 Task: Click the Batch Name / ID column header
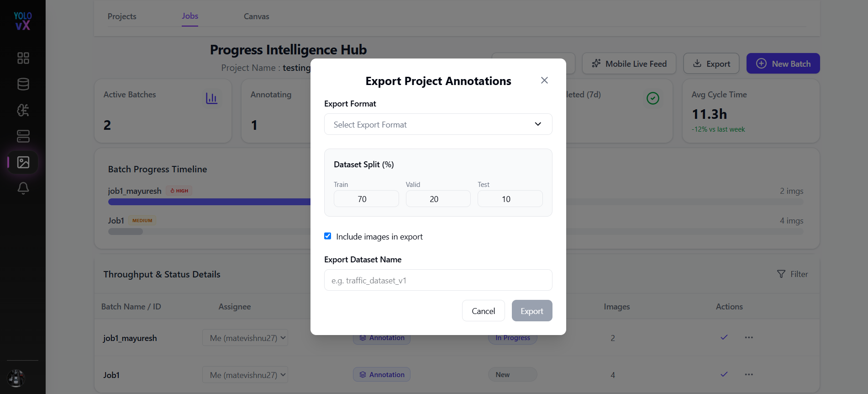pyautogui.click(x=131, y=307)
